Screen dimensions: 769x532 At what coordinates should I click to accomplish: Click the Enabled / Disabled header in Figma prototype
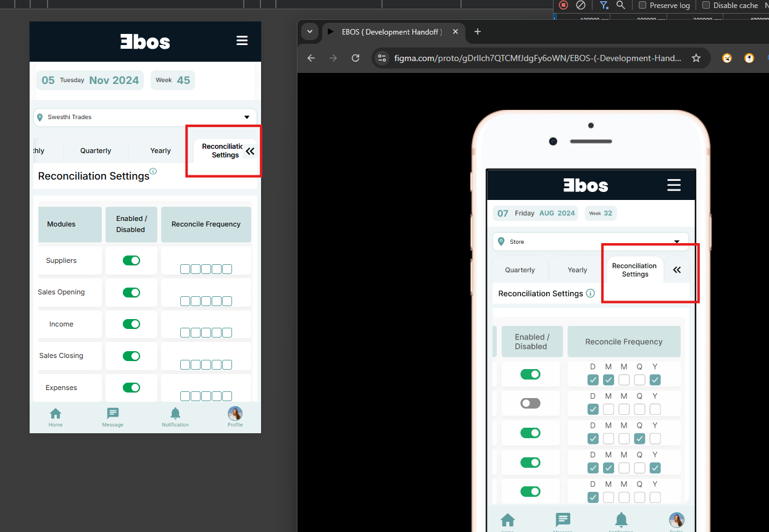tap(531, 341)
